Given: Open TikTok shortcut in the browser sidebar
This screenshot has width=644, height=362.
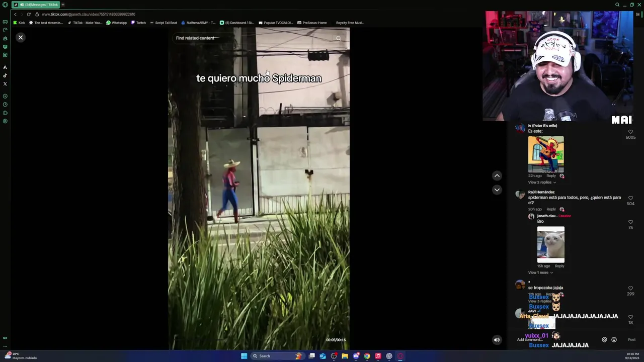Looking at the screenshot, I should pos(5,75).
